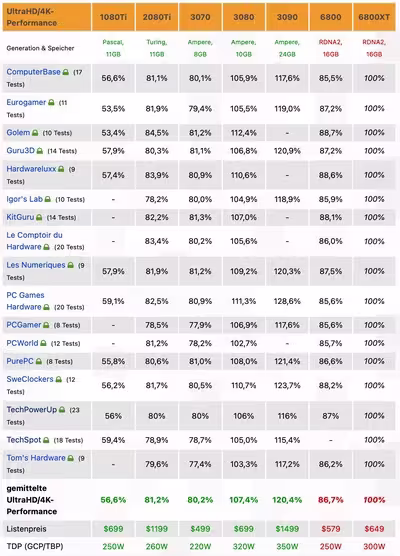Click the lock icon next to Hardwareluxx
Viewport: 400px width, 556px height.
coord(61,169)
